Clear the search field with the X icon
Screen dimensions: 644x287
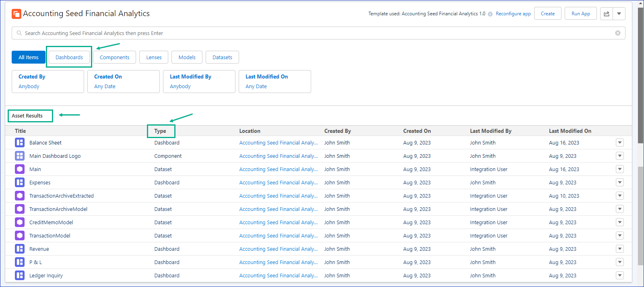618,33
